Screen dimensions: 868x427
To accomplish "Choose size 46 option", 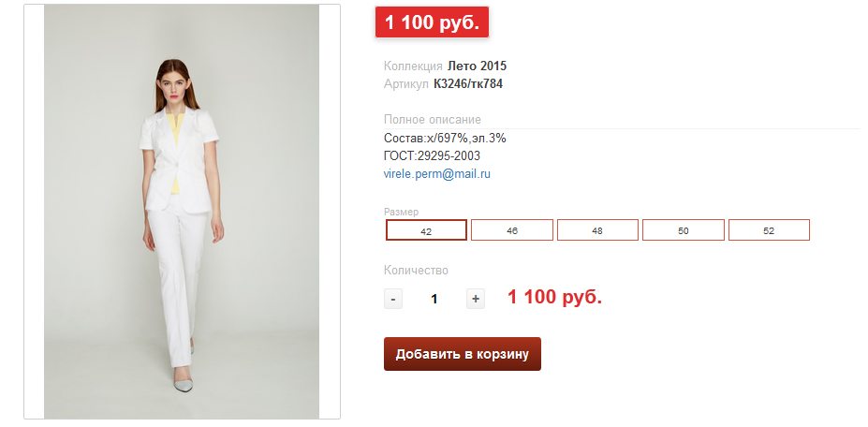I will coord(512,229).
